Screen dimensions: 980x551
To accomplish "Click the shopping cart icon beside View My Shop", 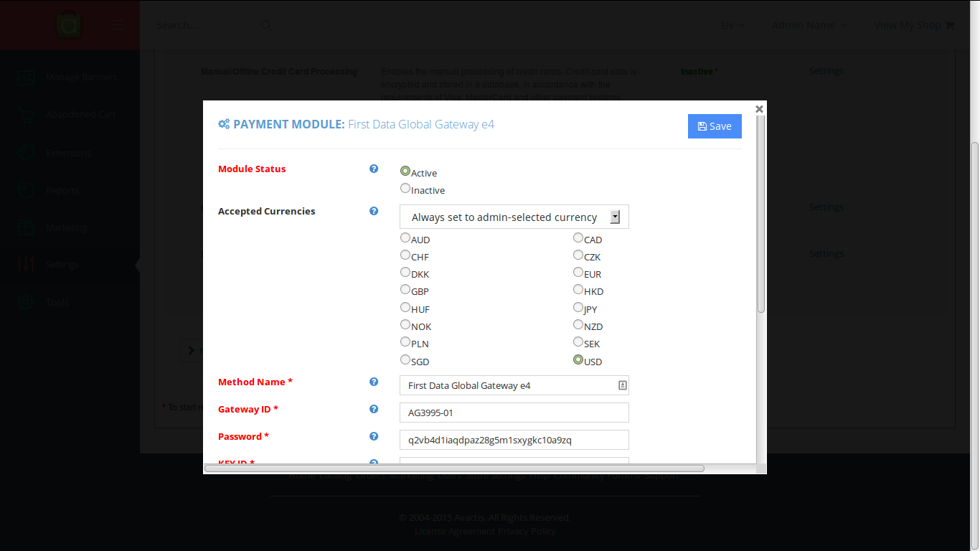I will coord(950,25).
